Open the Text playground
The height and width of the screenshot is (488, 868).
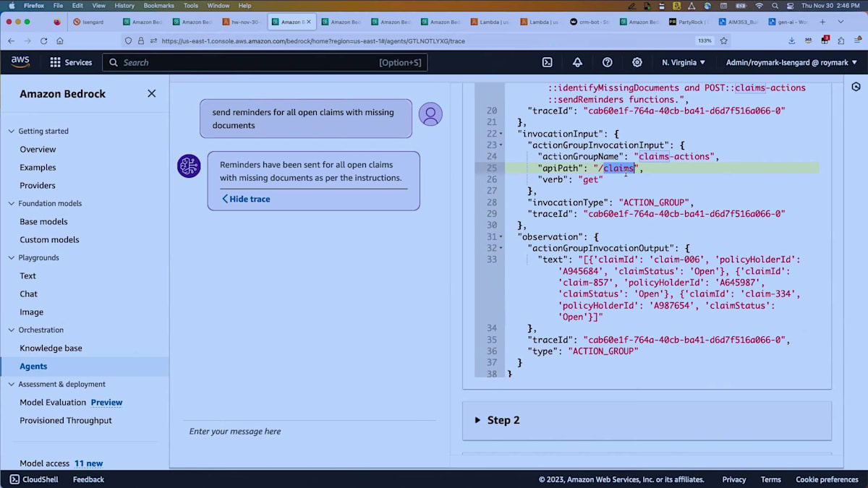pos(27,275)
